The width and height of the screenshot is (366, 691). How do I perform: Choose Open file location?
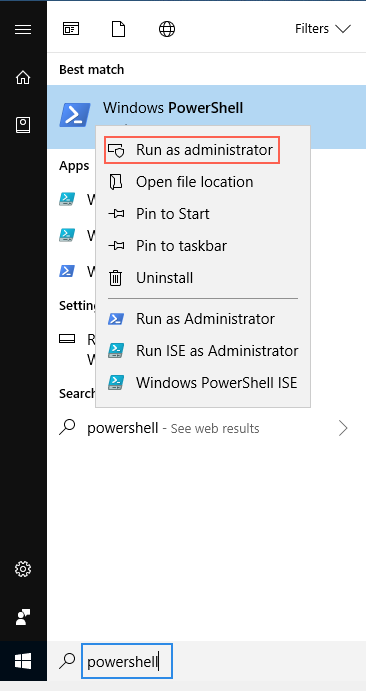coord(203,182)
